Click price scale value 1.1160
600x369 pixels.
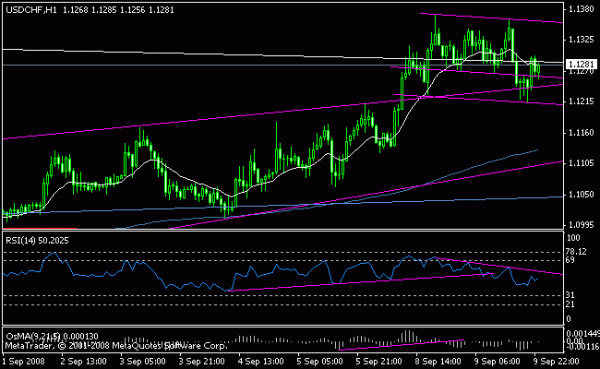coord(581,133)
